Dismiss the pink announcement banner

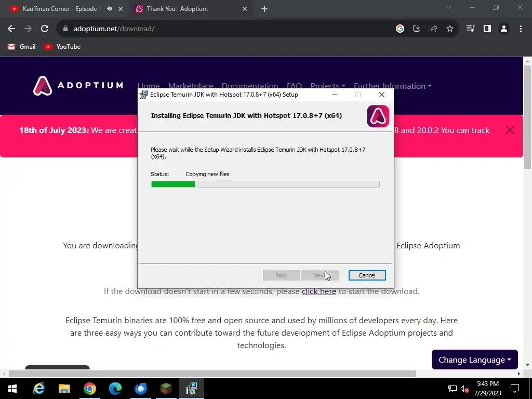pyautogui.click(x=510, y=130)
